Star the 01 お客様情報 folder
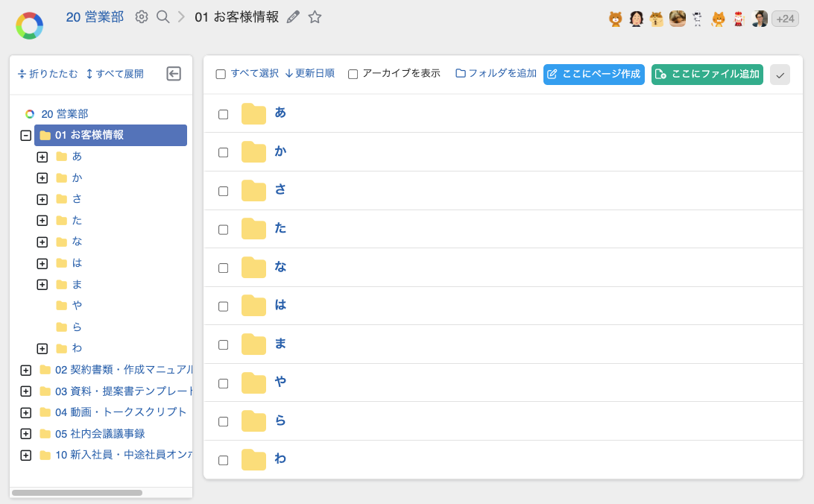 [315, 17]
